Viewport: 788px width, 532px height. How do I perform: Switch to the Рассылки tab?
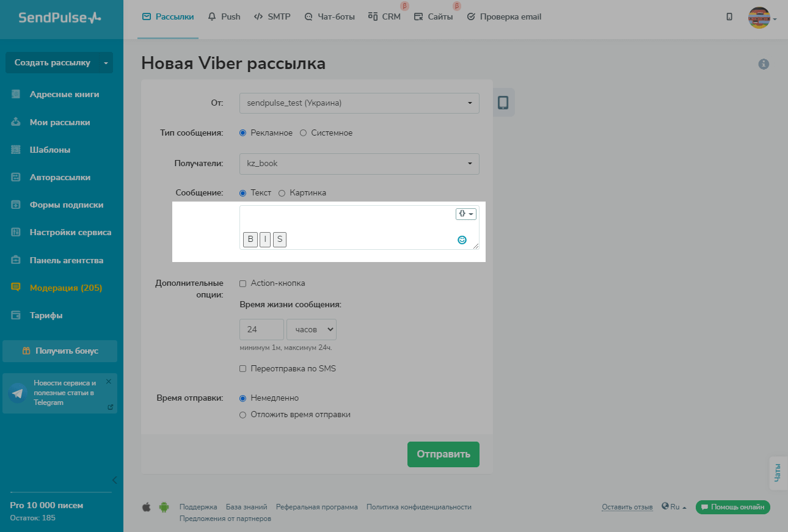tap(168, 17)
